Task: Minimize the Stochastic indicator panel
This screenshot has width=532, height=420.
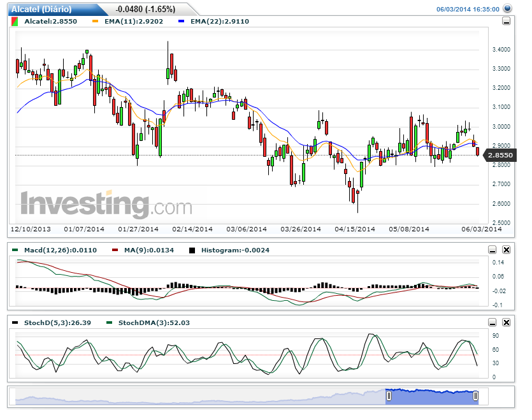Action: (492, 322)
